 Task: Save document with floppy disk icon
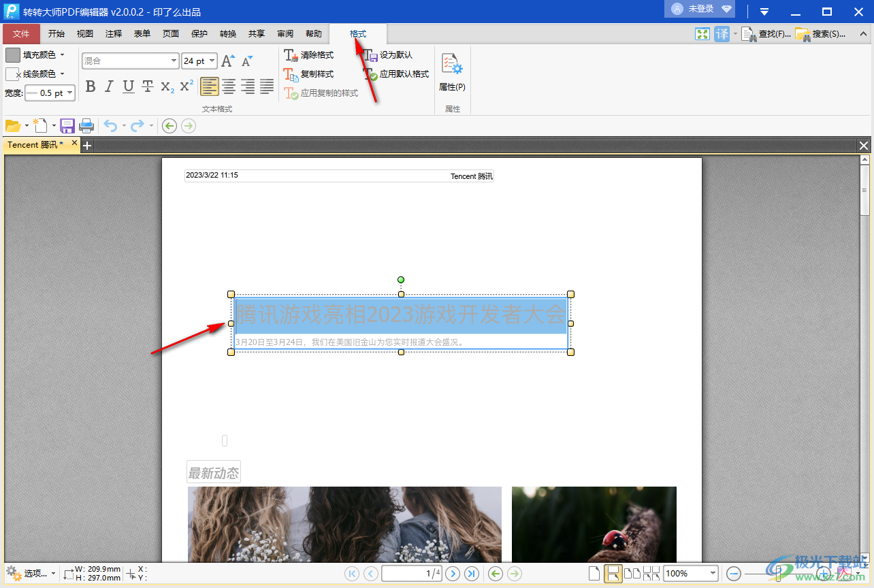click(x=67, y=125)
